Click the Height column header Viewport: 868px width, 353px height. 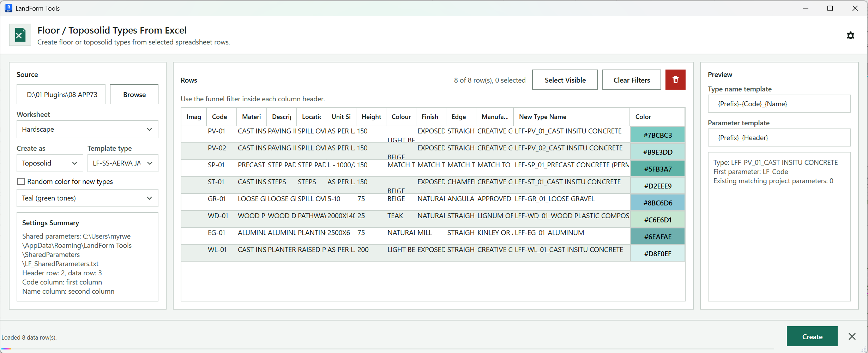point(371,117)
